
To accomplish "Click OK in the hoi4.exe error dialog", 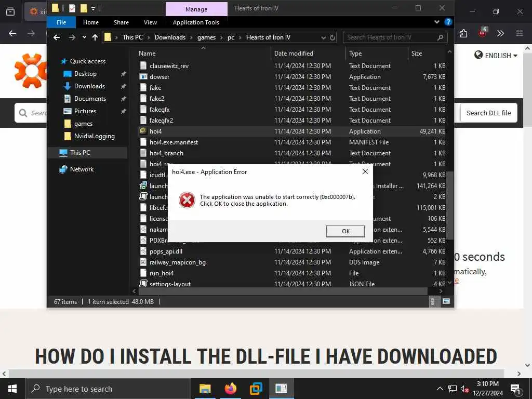I will (345, 231).
